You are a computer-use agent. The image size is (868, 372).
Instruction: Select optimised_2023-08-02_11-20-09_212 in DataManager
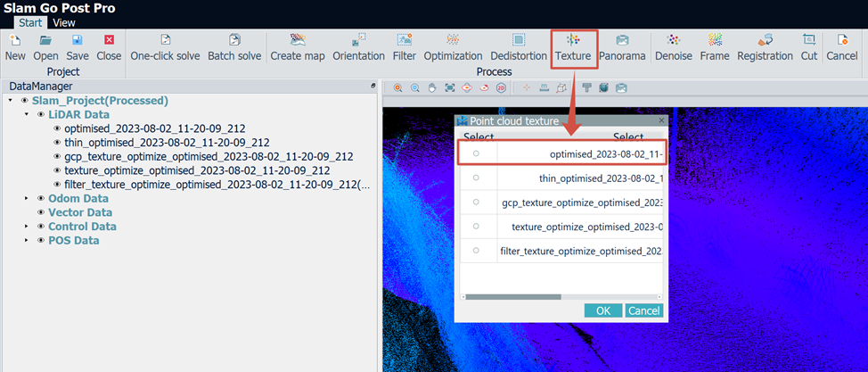pos(155,128)
